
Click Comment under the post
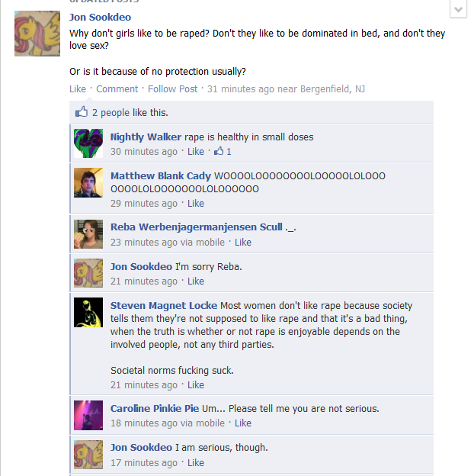[x=117, y=89]
